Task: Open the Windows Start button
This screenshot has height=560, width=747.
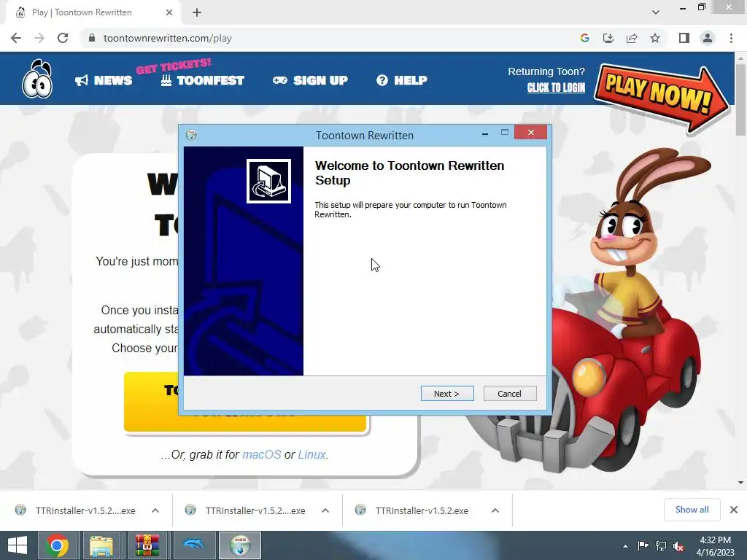Action: (18, 545)
